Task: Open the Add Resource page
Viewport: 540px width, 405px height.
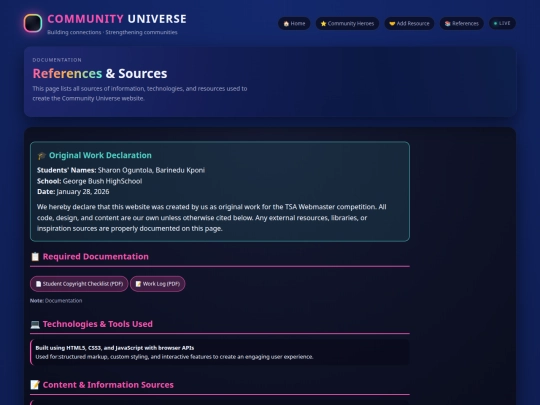Action: [409, 23]
